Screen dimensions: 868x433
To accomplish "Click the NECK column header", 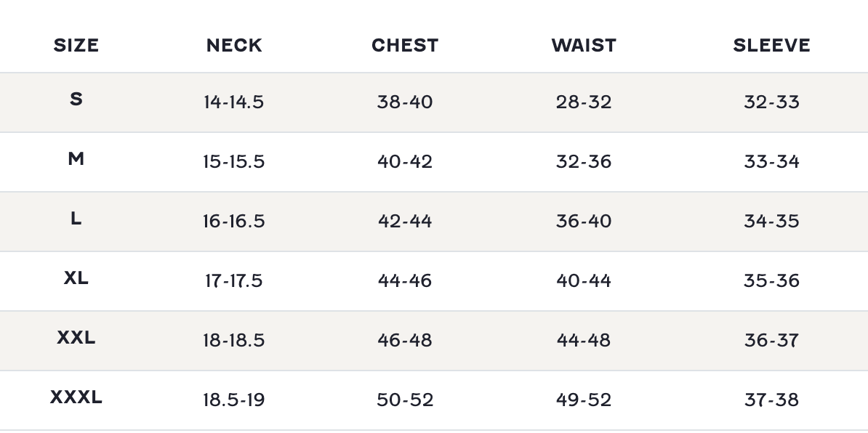I will click(233, 45).
